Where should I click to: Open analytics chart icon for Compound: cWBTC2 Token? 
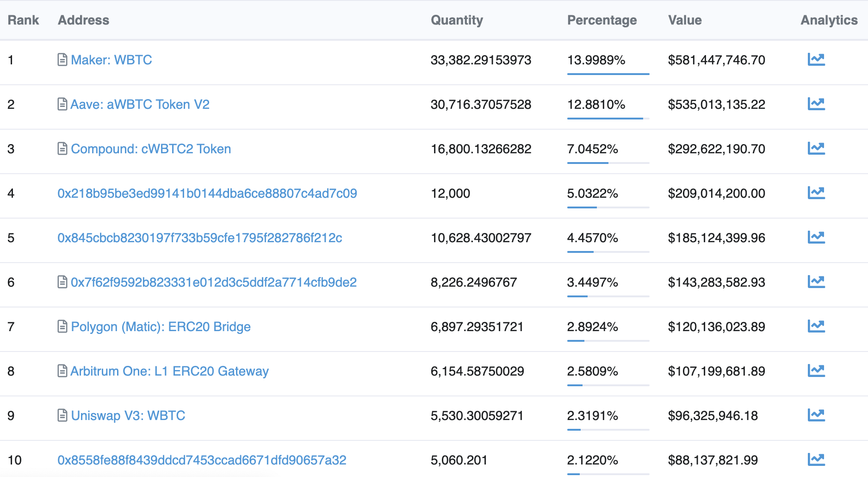point(816,148)
